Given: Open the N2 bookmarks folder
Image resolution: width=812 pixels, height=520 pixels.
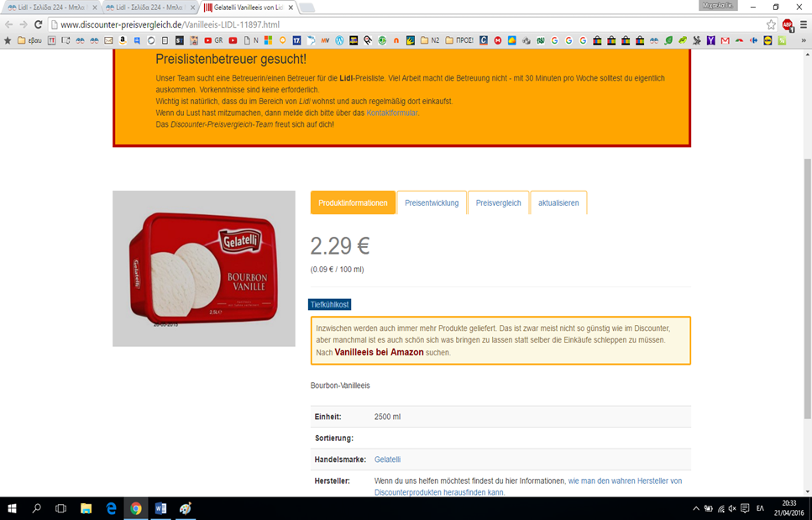Looking at the screenshot, I should pyautogui.click(x=430, y=40).
